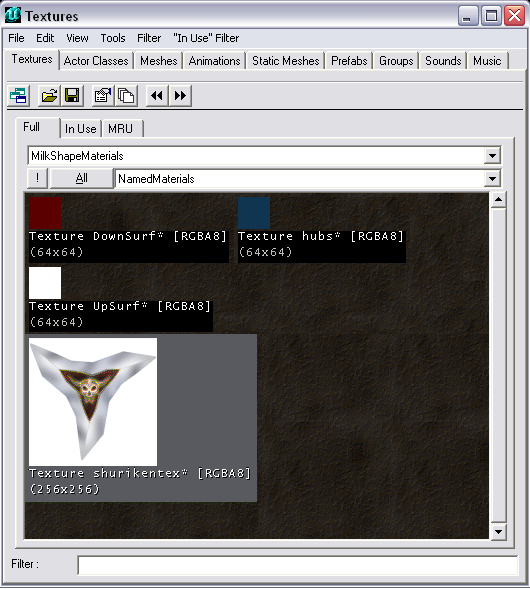Select the dark red DownSurf texture swatch

(x=45, y=213)
